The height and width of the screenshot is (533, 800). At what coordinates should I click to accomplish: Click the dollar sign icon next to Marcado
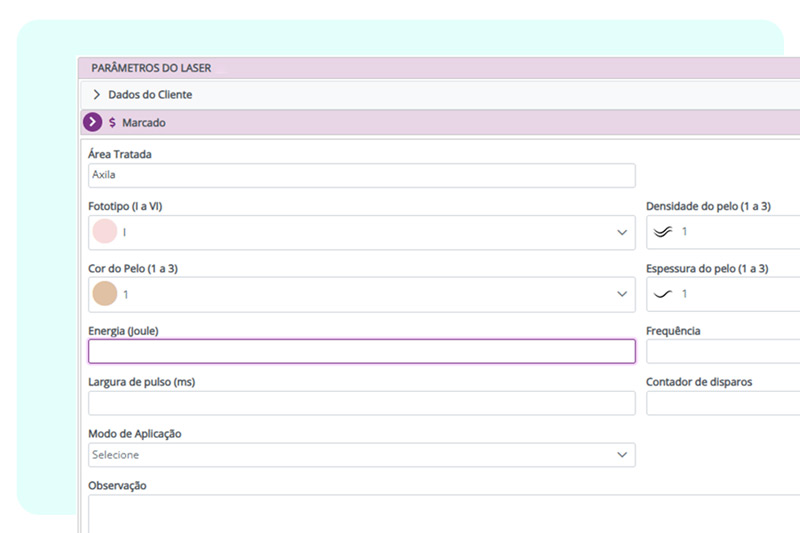[x=112, y=122]
